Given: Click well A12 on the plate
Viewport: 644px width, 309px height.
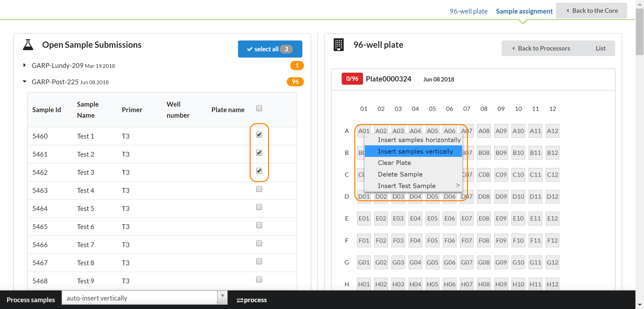Looking at the screenshot, I should [x=552, y=131].
